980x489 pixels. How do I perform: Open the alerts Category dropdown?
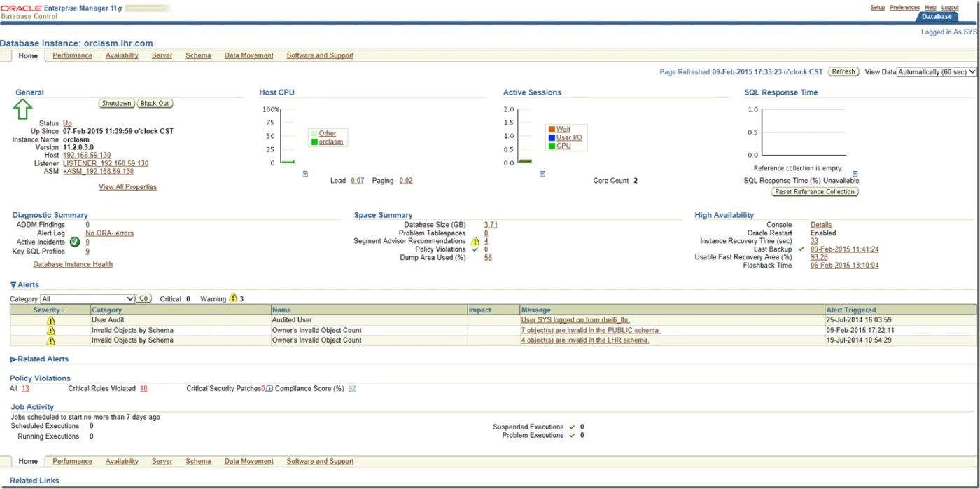(87, 298)
